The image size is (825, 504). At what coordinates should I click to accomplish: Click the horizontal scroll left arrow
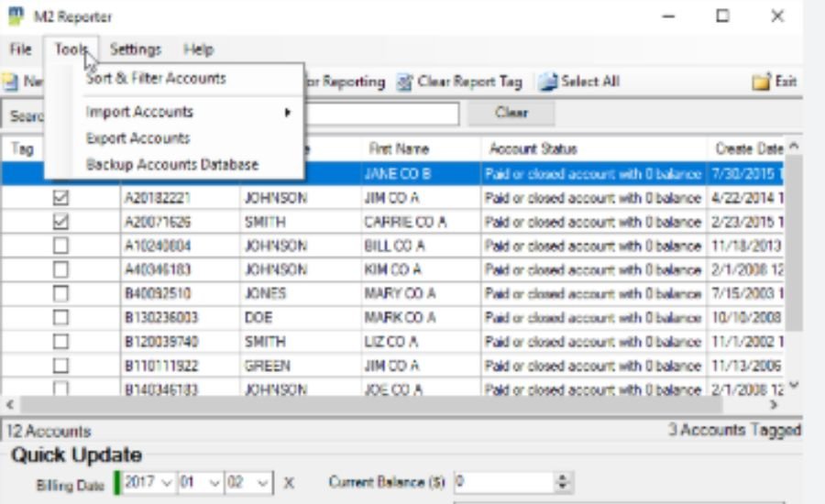coord(10,404)
